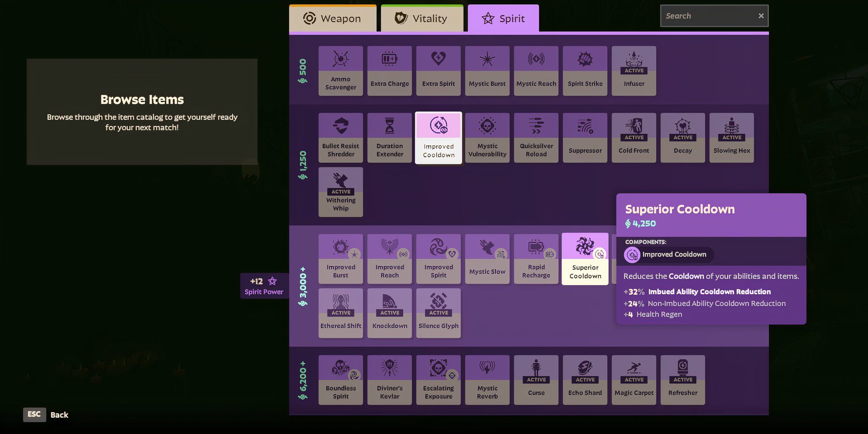Choose the Infuser active item
Image resolution: width=868 pixels, height=434 pixels.
pyautogui.click(x=634, y=71)
